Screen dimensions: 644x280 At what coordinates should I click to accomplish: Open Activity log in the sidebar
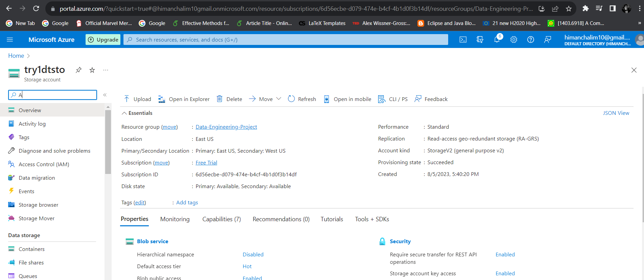52,124
